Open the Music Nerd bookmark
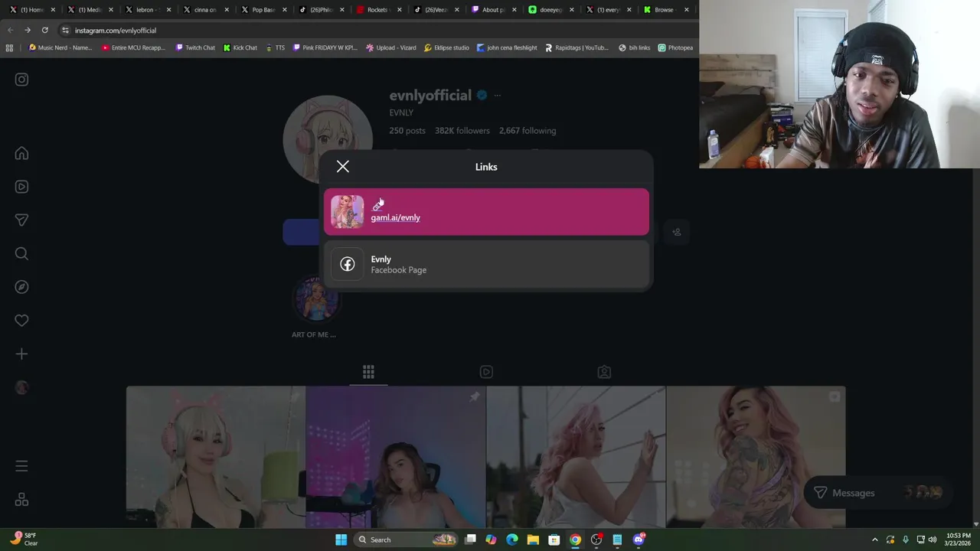Screen dimensions: 980x551 [x=60, y=47]
